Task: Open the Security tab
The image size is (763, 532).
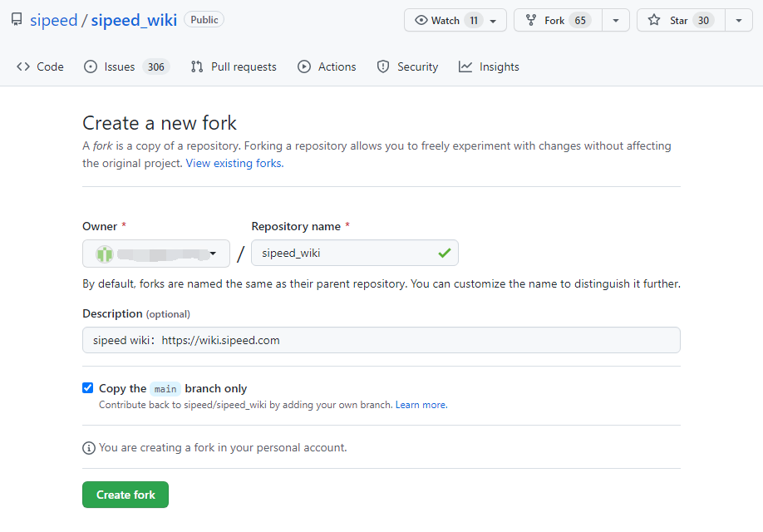Action: click(407, 66)
